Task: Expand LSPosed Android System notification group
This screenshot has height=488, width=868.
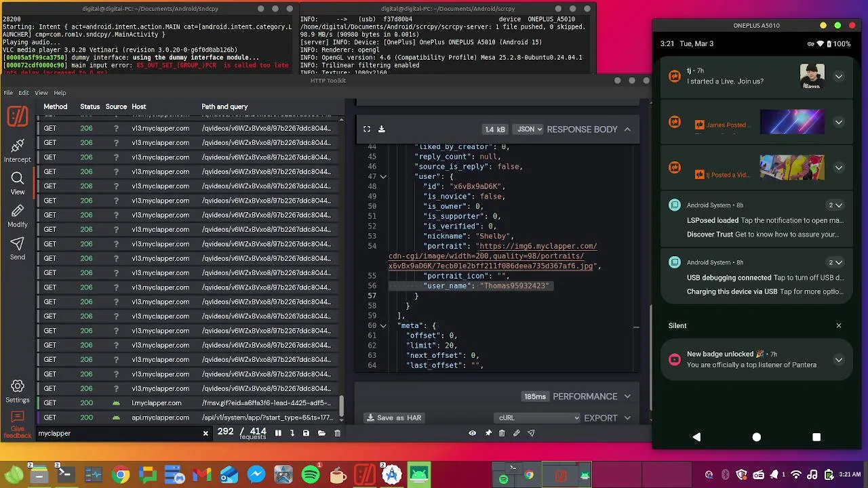Action: (835, 205)
